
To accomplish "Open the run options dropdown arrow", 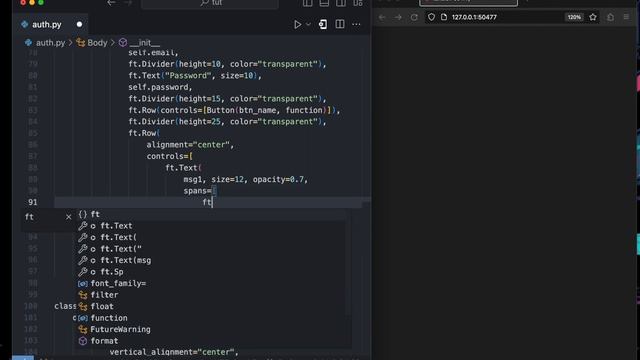I will point(309,24).
